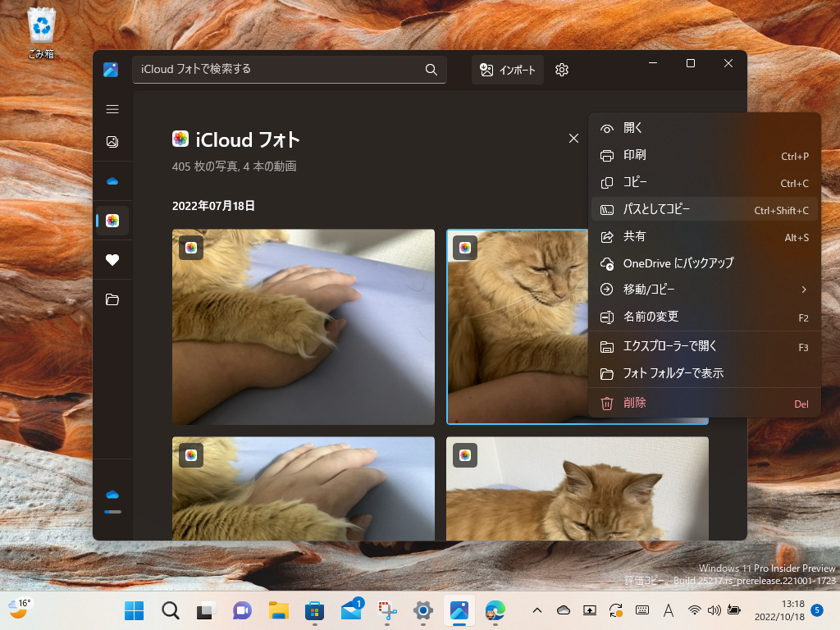
Task: Click the OneDrive sync status at sidebar bottom
Action: [x=112, y=493]
